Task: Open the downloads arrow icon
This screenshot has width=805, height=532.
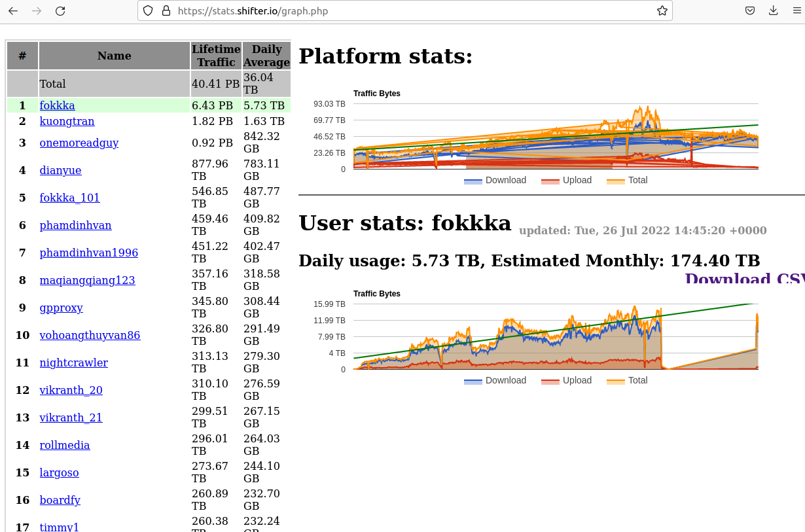Action: 774,10
